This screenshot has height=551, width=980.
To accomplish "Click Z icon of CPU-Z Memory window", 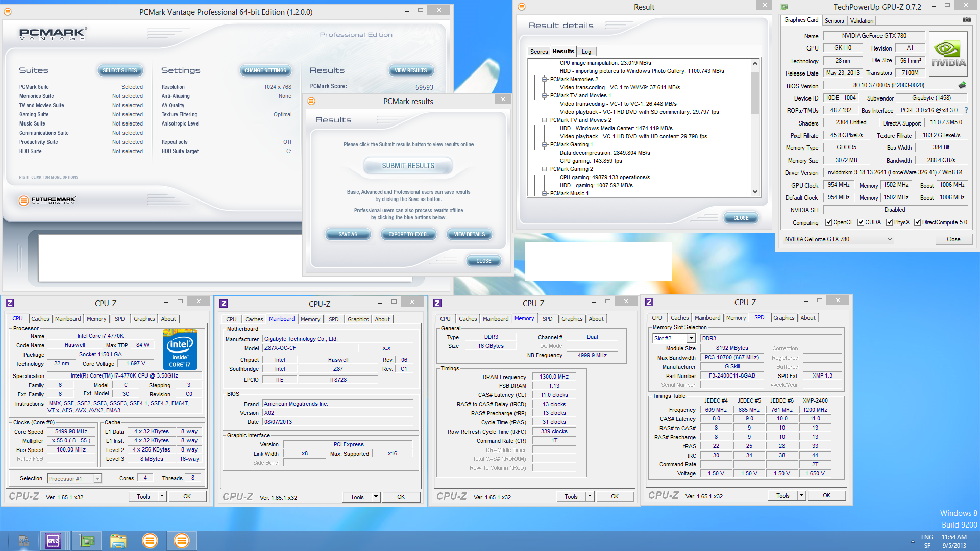I will [x=437, y=303].
